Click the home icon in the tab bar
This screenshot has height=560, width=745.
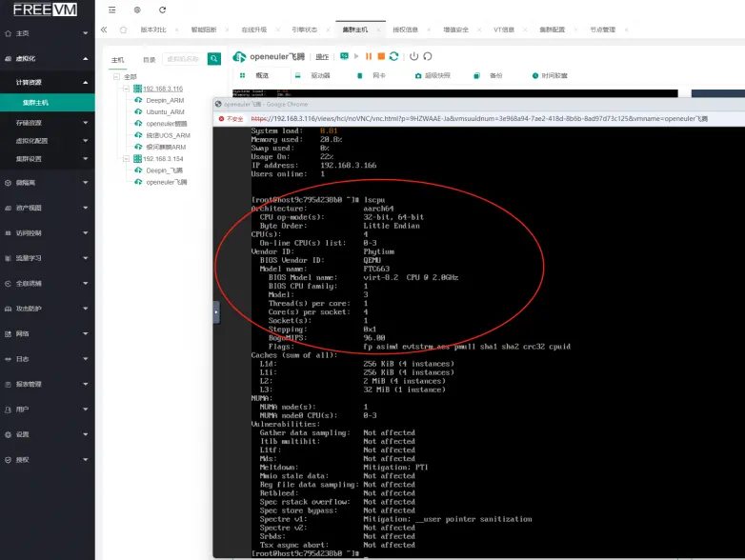coord(123,30)
